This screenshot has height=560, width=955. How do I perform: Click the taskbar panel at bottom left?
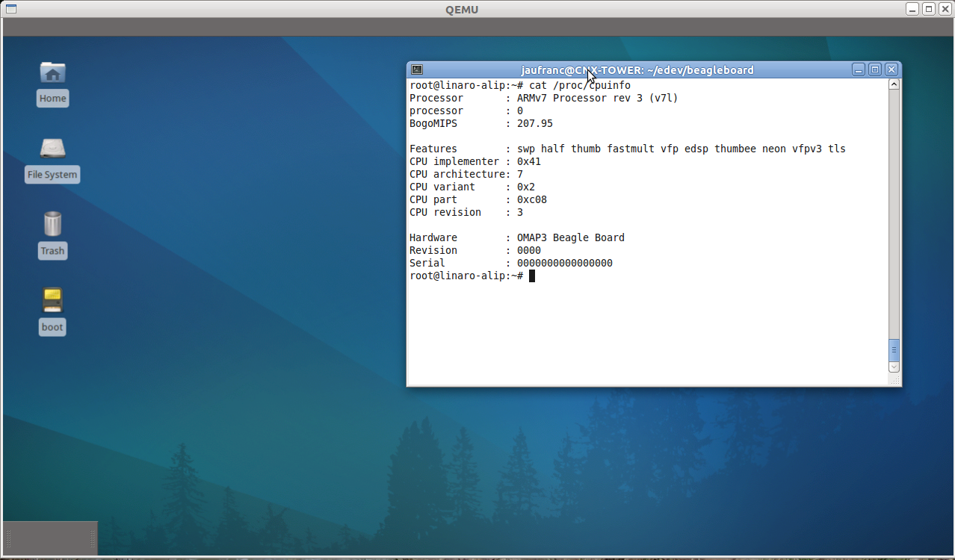[49, 537]
